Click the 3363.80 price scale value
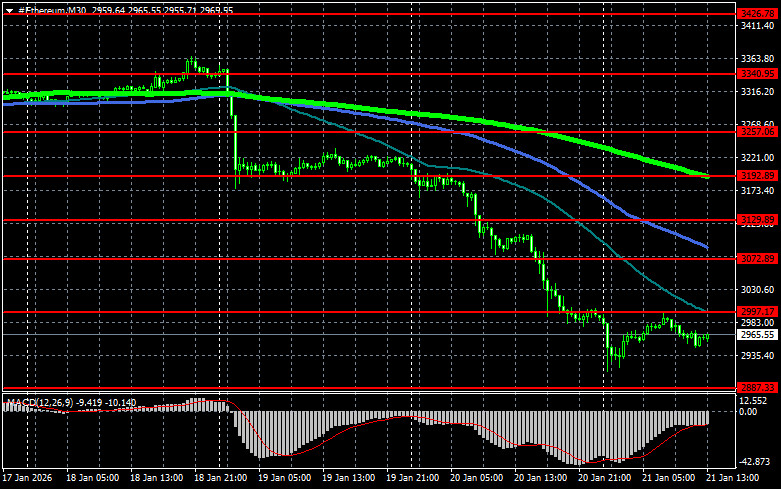Viewport: 781px width, 489px height. [x=758, y=59]
